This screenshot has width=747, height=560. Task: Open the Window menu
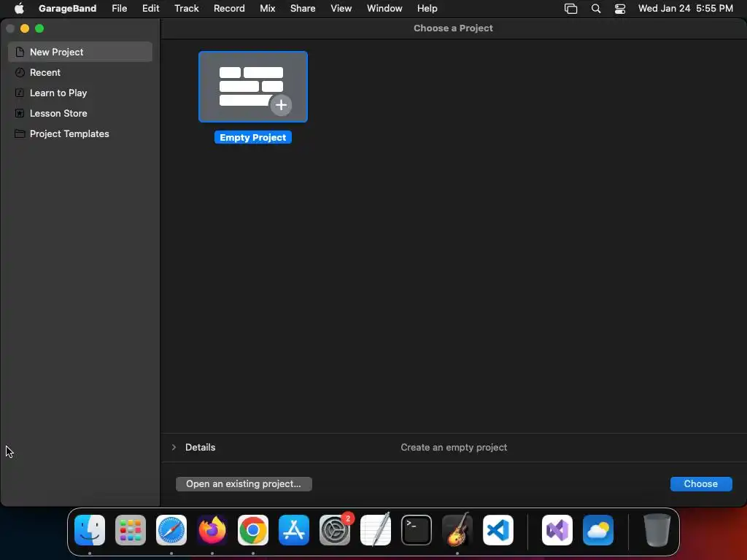(x=384, y=8)
